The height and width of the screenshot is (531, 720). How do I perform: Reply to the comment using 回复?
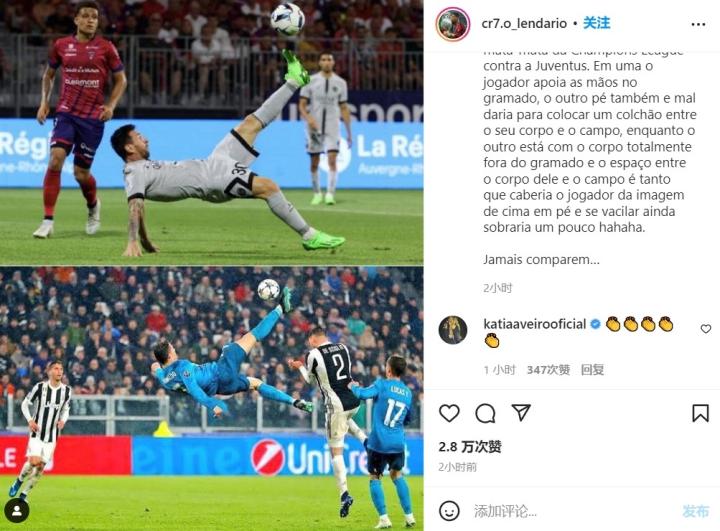click(592, 370)
